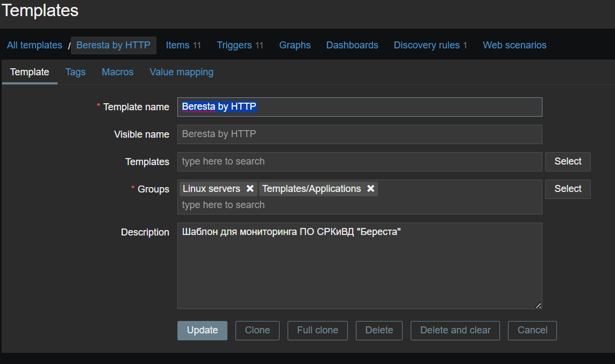View the Triggers list
Viewport: 615px width, 364px height.
tap(234, 45)
